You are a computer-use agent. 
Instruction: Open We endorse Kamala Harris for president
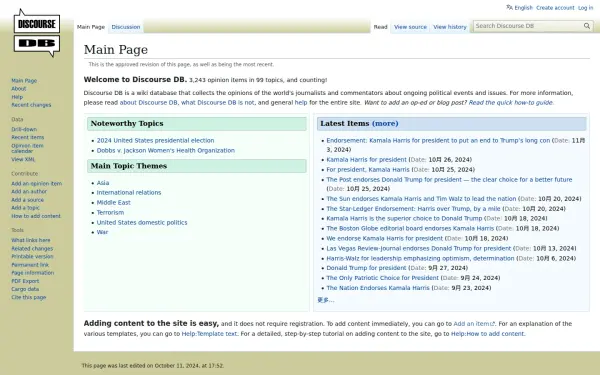384,238
